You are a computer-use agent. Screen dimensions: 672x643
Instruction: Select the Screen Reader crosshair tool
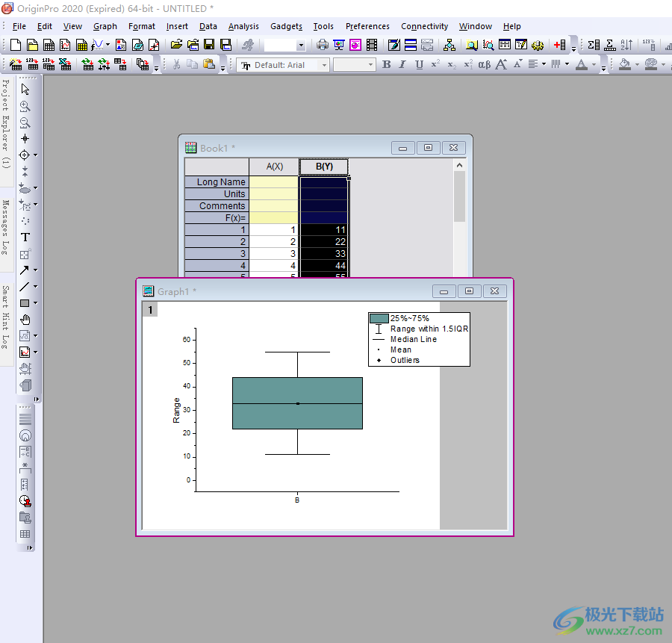pos(25,139)
